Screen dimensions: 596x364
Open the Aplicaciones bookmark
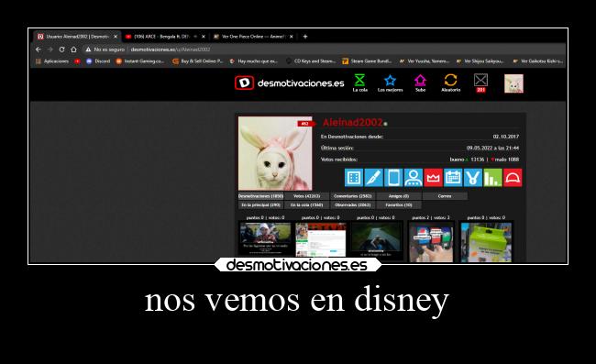pos(52,61)
